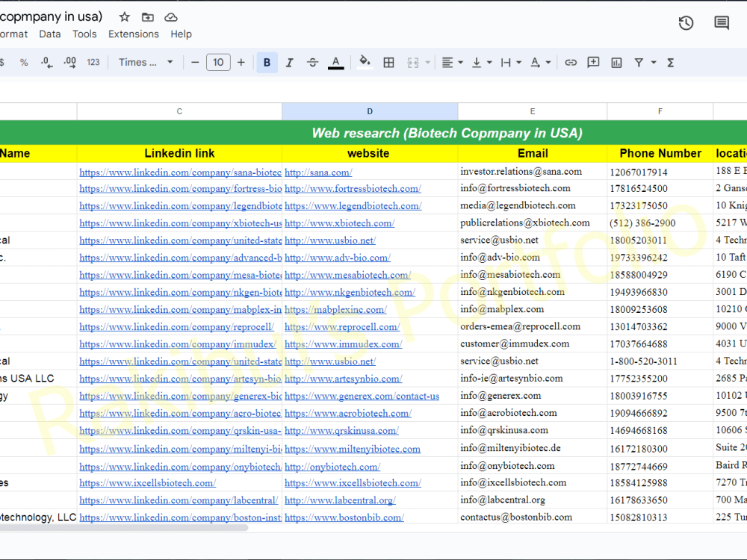Select column D header
Screen dimensions: 747x560
pos(370,111)
